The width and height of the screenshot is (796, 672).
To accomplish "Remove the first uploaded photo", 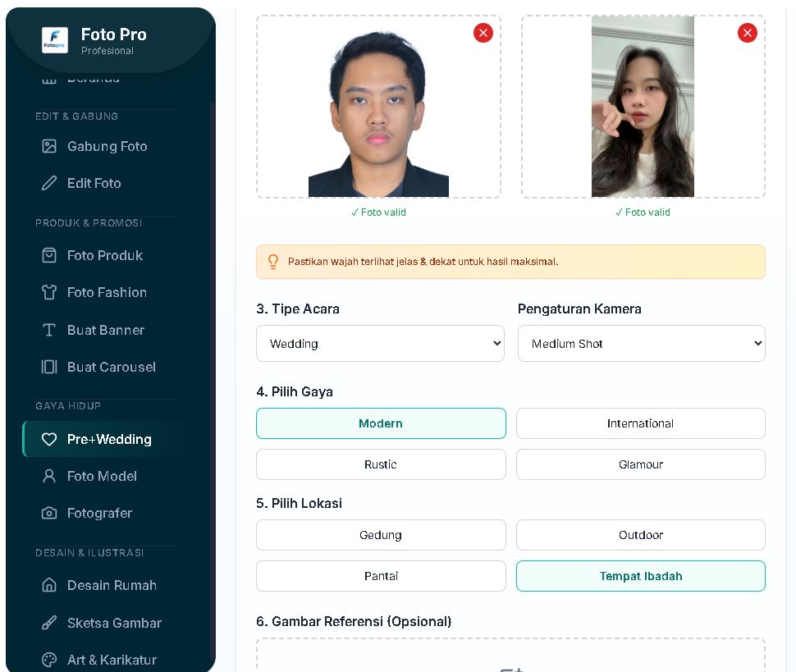I will coord(483,33).
